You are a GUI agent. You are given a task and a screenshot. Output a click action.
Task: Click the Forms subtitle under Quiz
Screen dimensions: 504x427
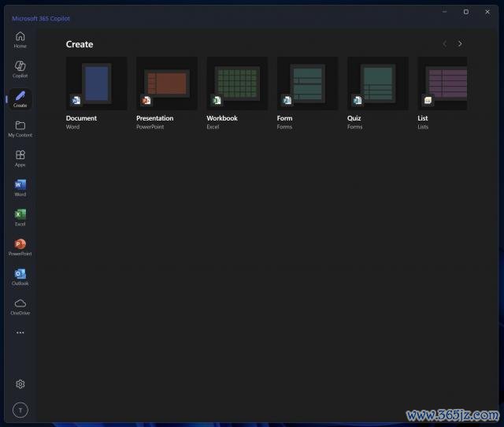pos(355,127)
